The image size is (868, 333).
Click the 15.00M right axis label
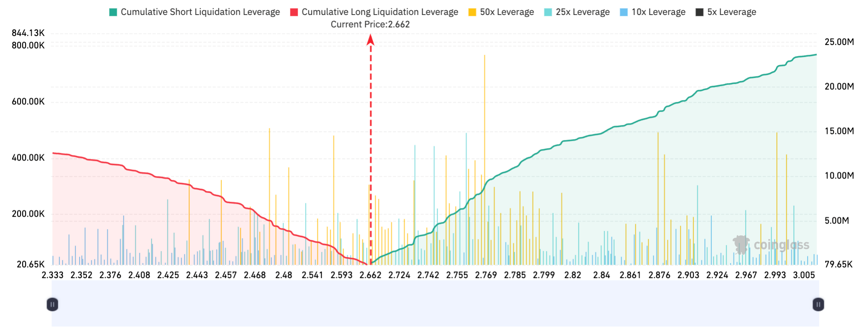click(839, 131)
